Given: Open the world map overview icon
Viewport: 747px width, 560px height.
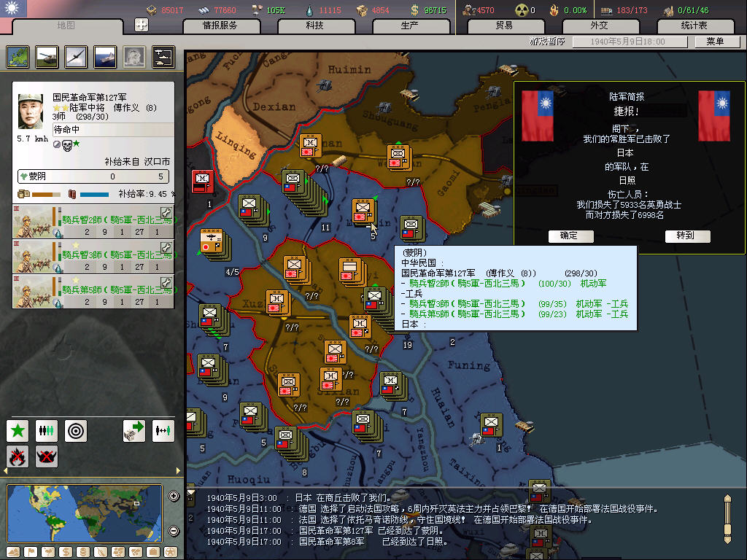Looking at the screenshot, I should [x=18, y=57].
